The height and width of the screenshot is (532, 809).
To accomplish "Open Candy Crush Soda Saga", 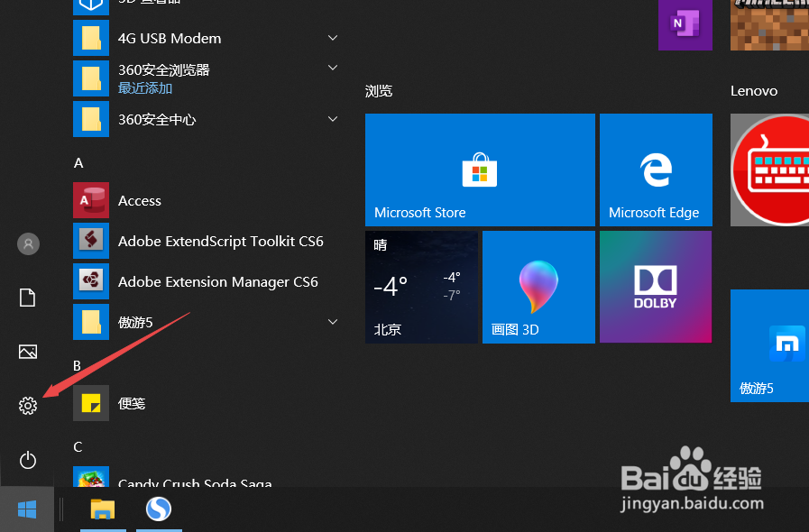I will [x=207, y=477].
